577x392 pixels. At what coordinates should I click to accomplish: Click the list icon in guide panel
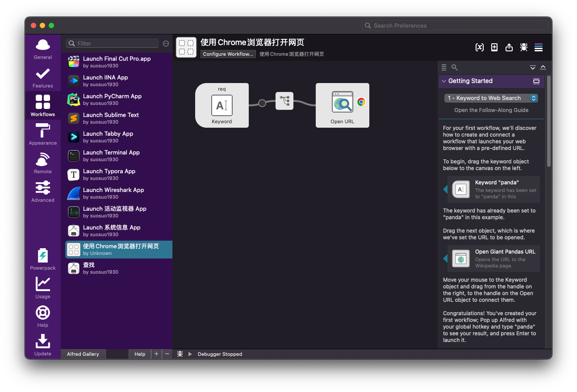coord(444,67)
